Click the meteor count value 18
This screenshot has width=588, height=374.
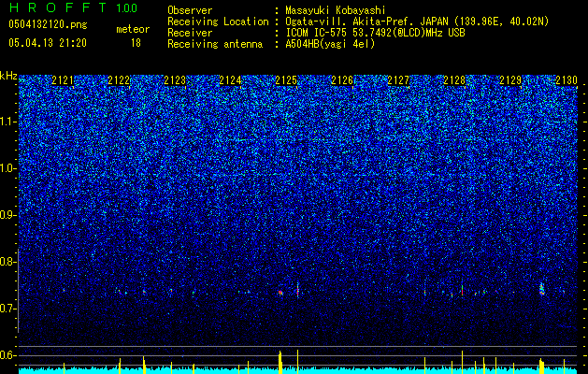[x=136, y=43]
